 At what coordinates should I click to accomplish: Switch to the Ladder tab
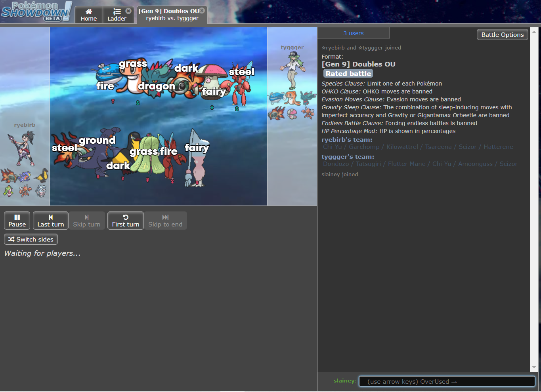[117, 15]
